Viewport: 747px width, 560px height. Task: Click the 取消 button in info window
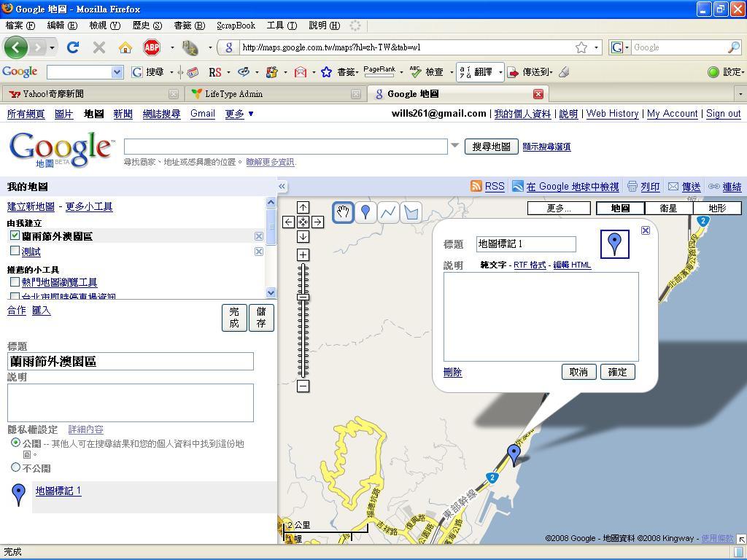coord(578,372)
